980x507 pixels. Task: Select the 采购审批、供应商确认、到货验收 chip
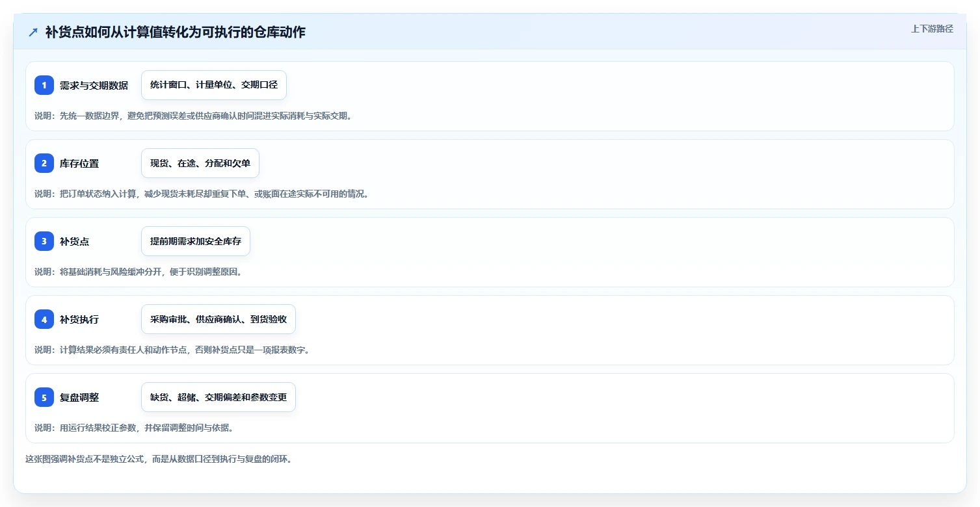click(x=219, y=319)
